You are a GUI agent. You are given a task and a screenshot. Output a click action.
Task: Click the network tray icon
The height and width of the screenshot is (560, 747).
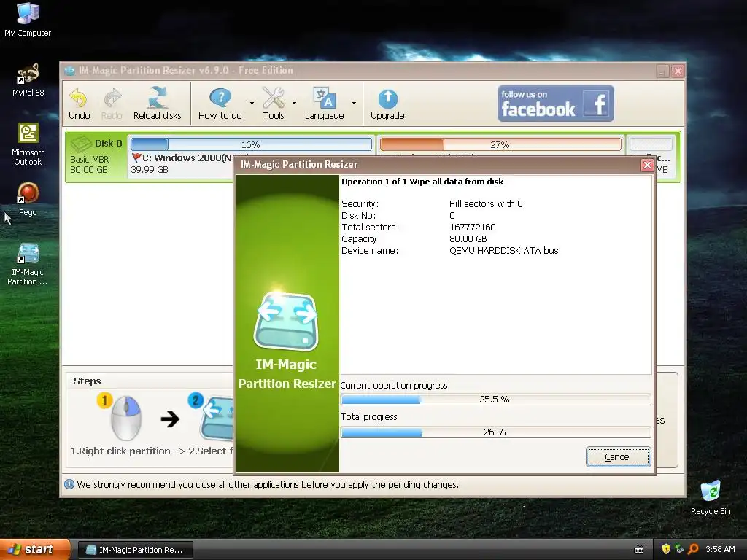[x=679, y=550]
